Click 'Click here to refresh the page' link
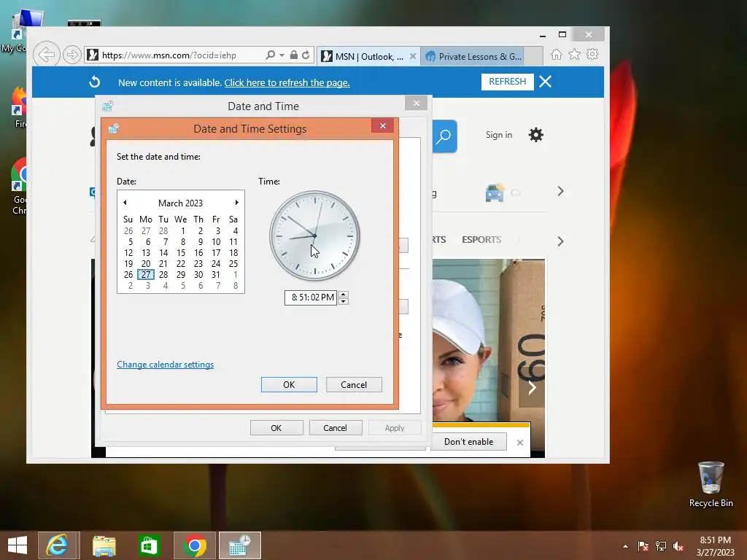 287,82
